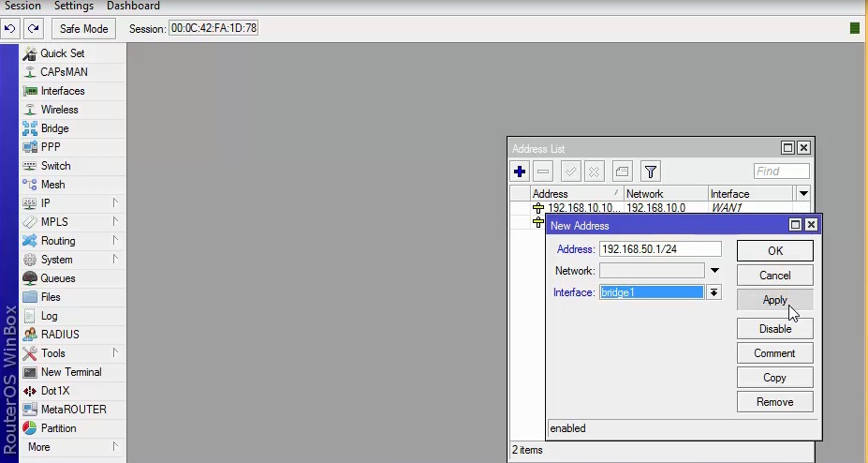
Task: Open the Dashboard menu
Action: pyautogui.click(x=133, y=6)
